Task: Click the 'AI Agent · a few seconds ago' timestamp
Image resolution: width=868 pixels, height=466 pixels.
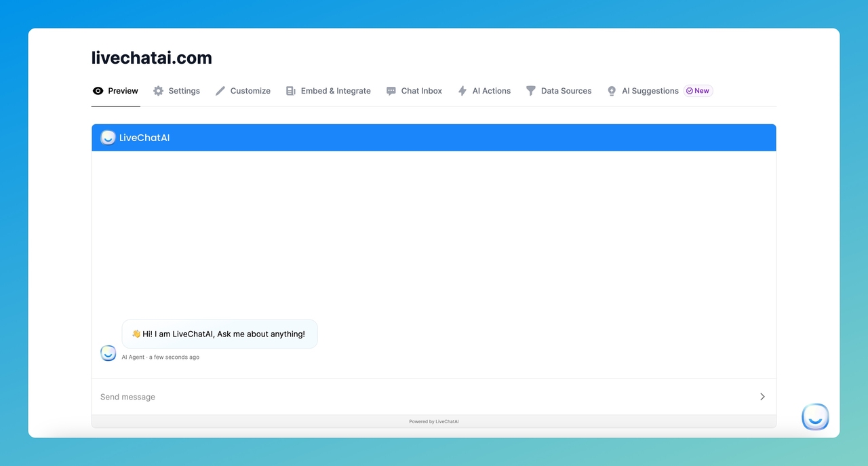Action: (x=161, y=357)
